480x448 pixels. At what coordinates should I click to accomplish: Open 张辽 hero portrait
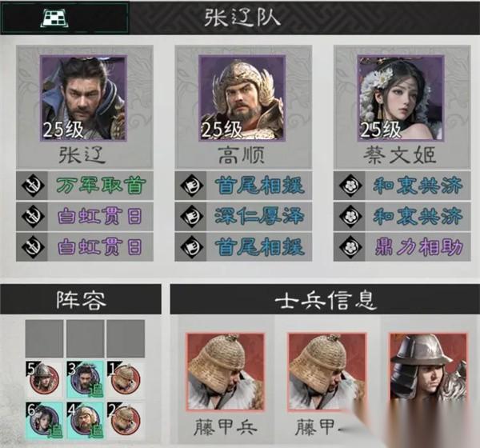point(83,98)
